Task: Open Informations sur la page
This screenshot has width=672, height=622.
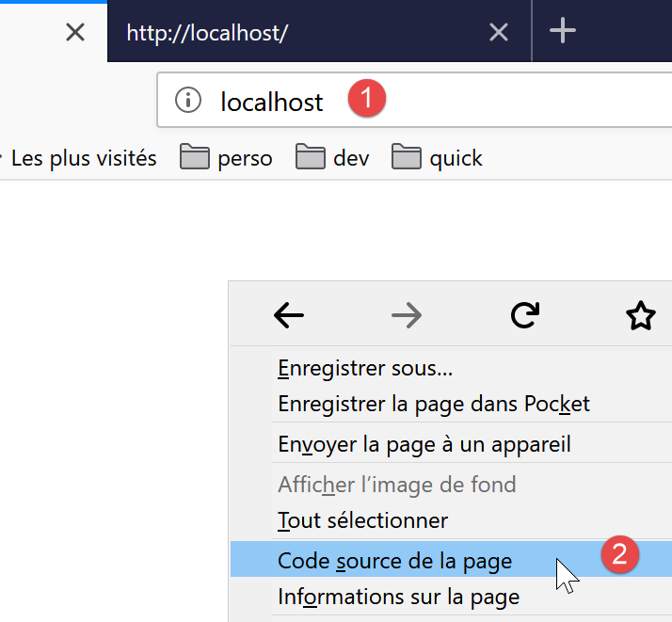Action: [x=398, y=597]
